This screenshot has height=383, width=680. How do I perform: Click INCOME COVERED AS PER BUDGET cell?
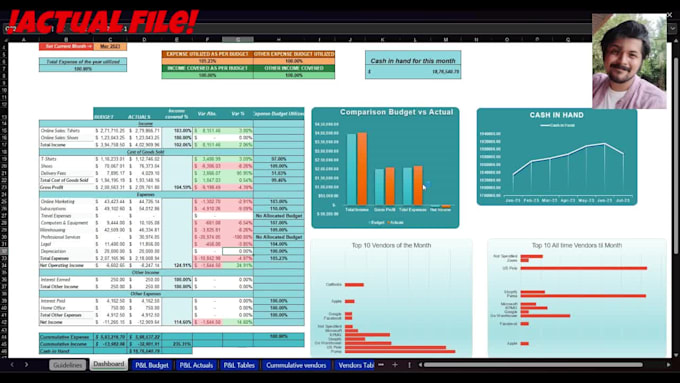207,68
